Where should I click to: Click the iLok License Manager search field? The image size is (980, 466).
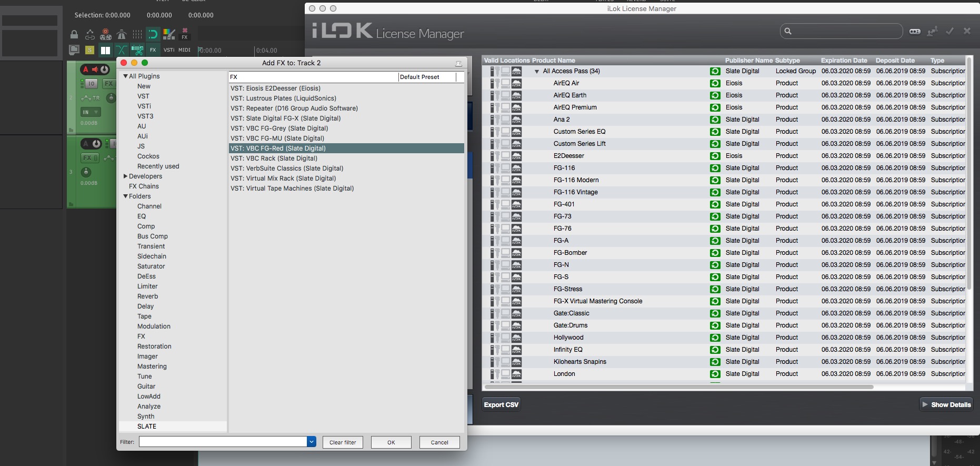coord(841,31)
